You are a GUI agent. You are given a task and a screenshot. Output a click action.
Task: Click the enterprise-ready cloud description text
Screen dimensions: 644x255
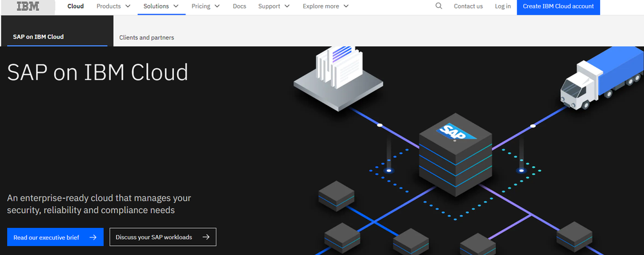(99, 204)
